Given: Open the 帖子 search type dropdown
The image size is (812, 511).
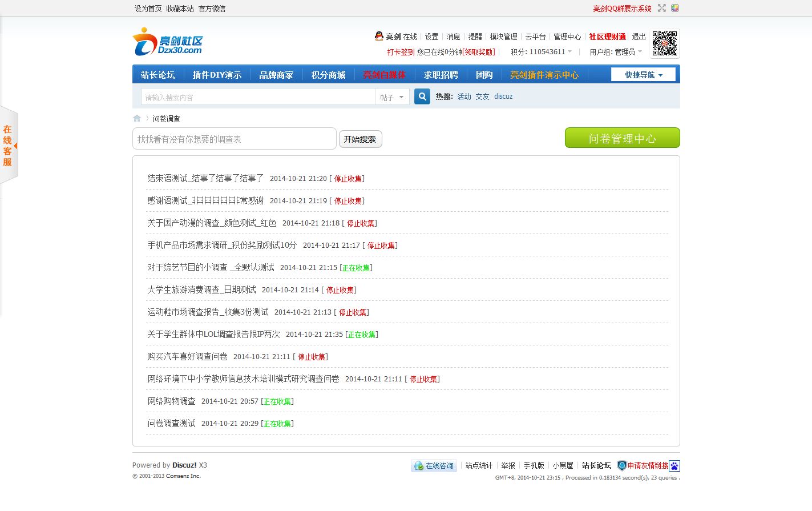Looking at the screenshot, I should (x=392, y=98).
